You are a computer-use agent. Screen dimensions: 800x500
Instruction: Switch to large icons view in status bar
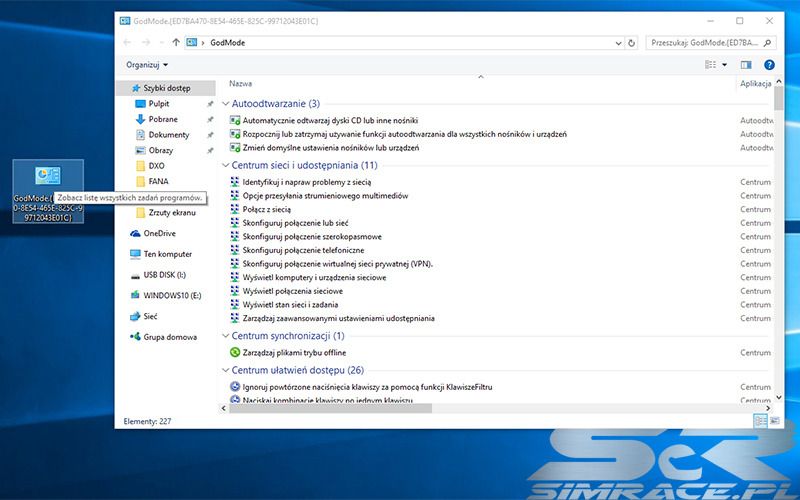point(775,421)
